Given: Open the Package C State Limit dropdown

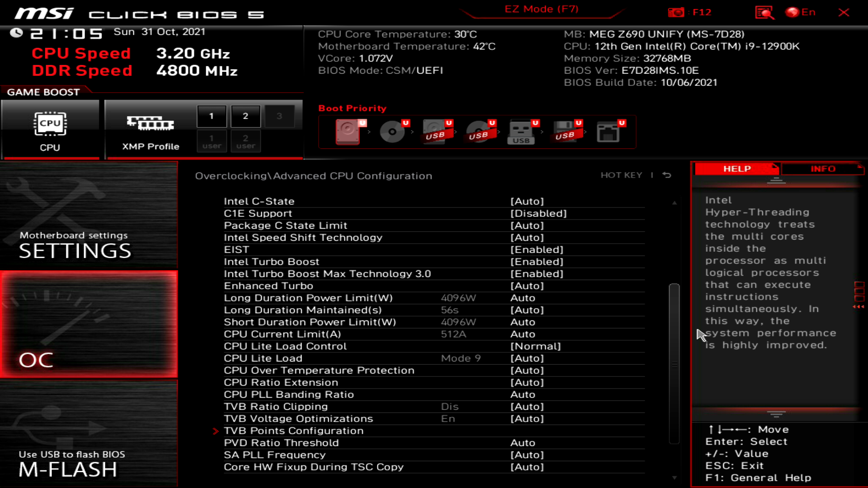Looking at the screenshot, I should [x=528, y=225].
